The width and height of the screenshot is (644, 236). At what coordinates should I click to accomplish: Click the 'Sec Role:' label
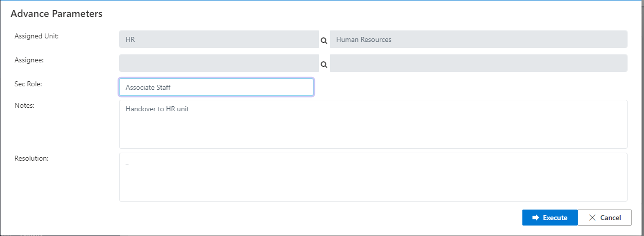click(28, 84)
